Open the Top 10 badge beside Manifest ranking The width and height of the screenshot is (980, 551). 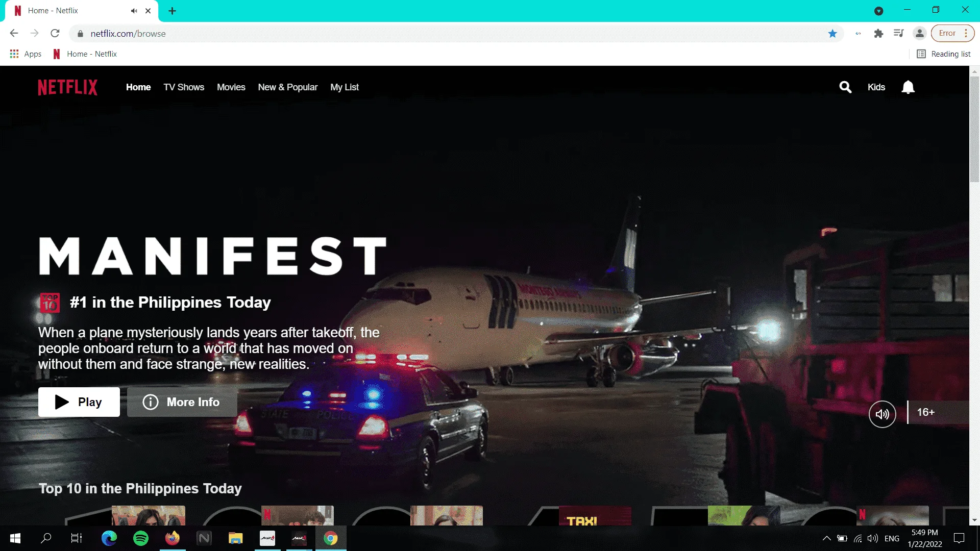point(50,303)
